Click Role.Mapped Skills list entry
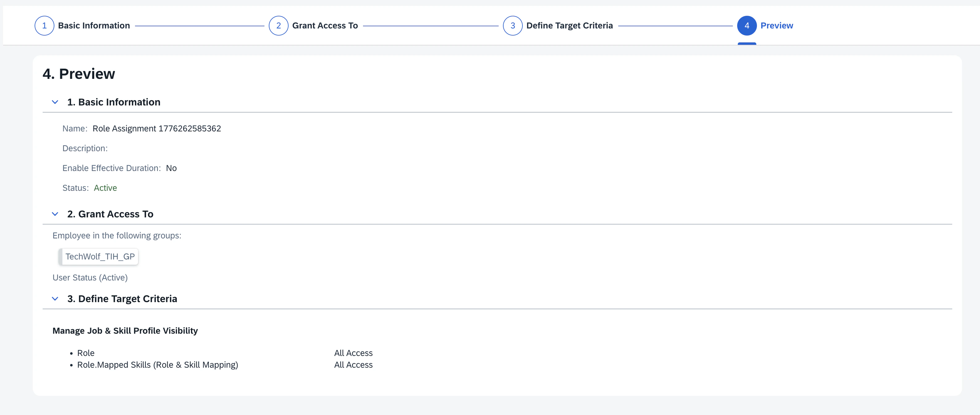 [157, 365]
